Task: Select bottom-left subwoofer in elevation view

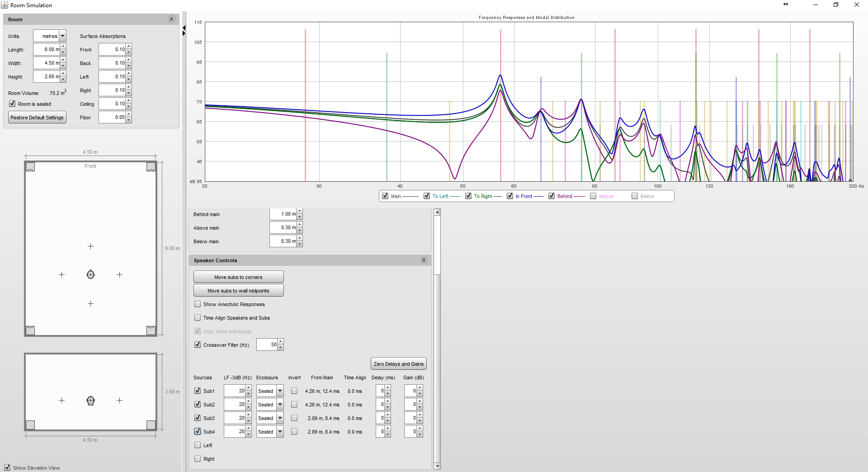Action: click(x=30, y=425)
